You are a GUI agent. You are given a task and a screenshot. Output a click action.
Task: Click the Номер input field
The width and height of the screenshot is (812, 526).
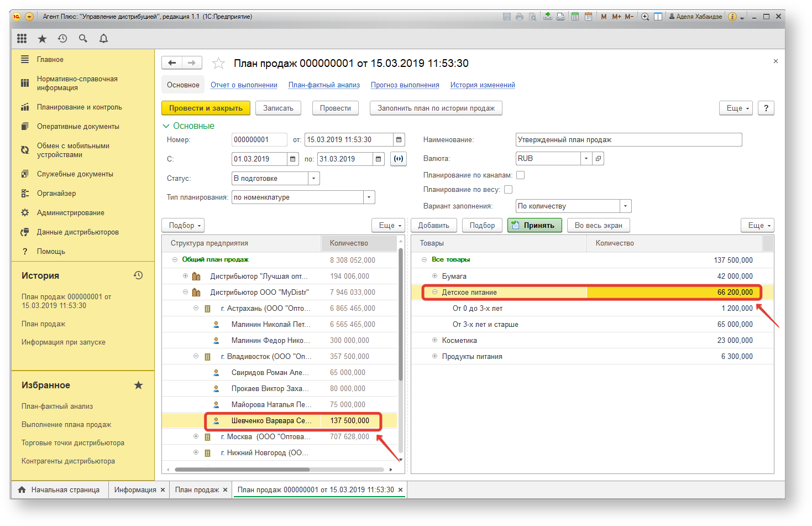259,140
